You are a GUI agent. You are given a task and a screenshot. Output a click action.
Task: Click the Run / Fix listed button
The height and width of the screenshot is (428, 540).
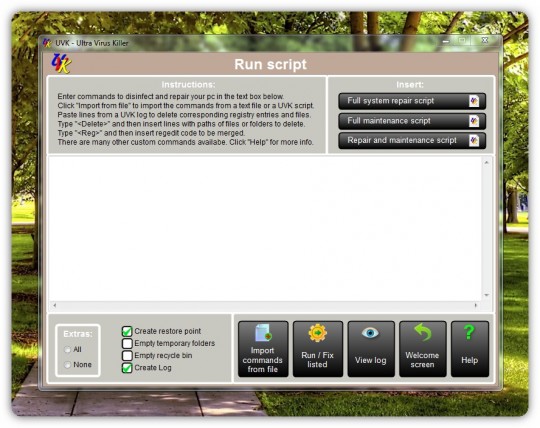point(318,349)
